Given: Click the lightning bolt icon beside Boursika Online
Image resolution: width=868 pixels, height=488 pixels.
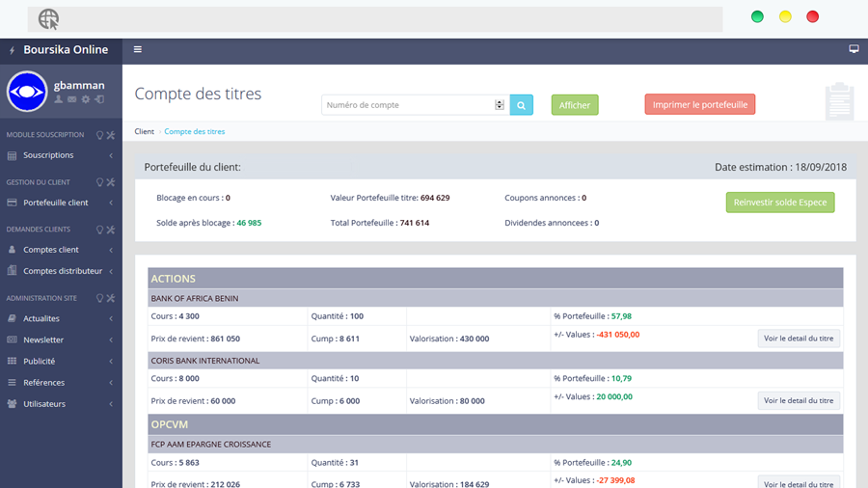Looking at the screenshot, I should (12, 50).
